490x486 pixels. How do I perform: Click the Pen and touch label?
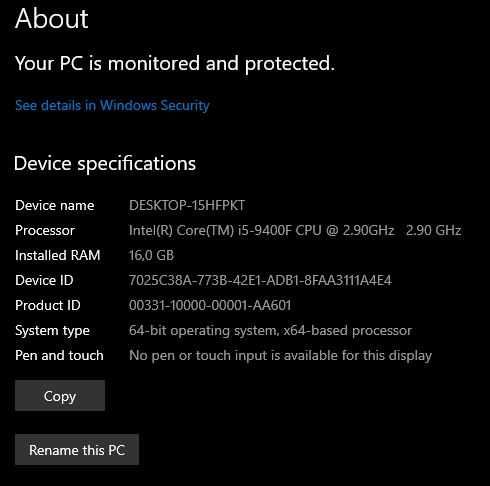[59, 355]
